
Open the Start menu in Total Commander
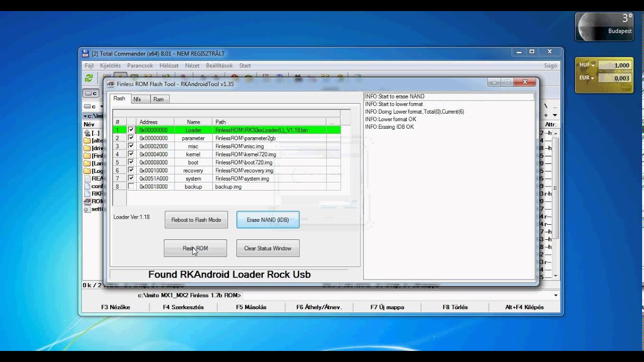tap(245, 65)
